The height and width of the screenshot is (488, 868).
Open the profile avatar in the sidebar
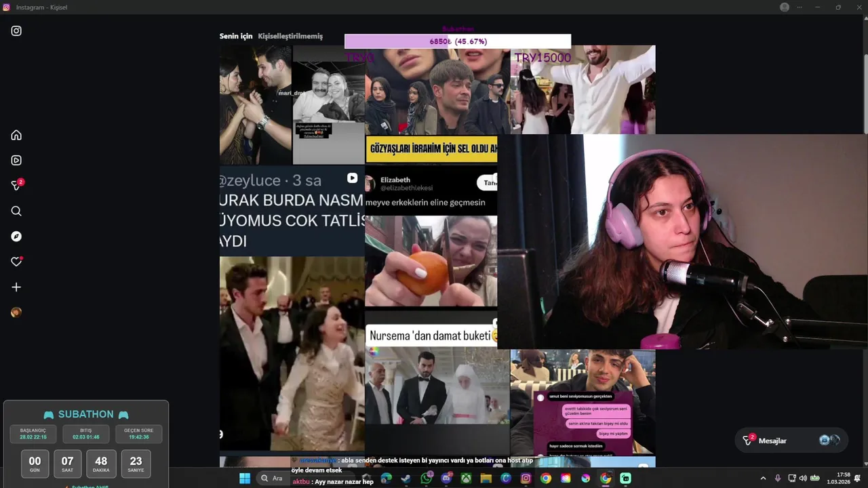click(16, 312)
